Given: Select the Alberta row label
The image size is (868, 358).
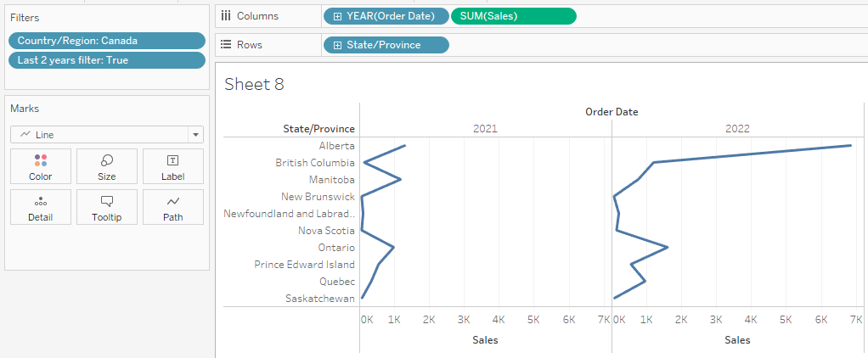Looking at the screenshot, I should (x=337, y=146).
